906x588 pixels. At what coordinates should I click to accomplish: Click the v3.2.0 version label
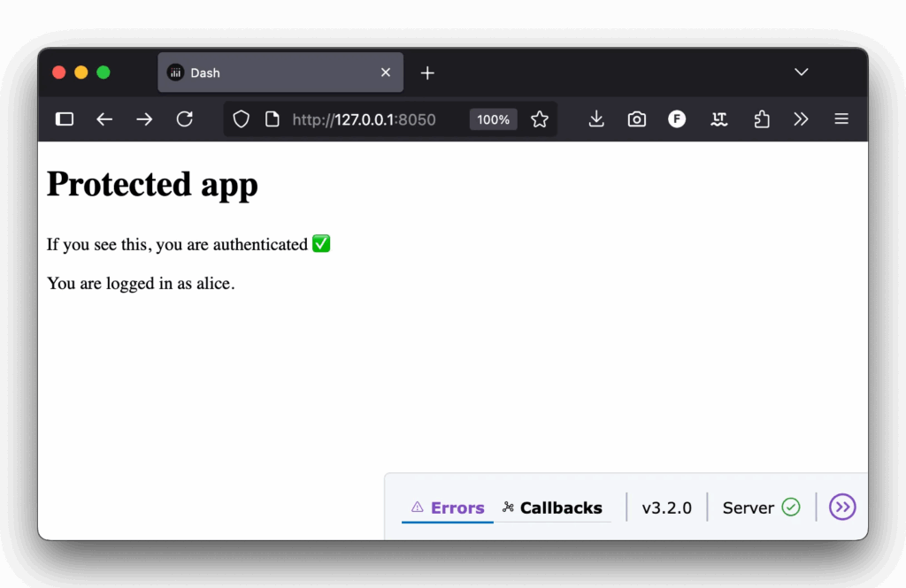(667, 508)
